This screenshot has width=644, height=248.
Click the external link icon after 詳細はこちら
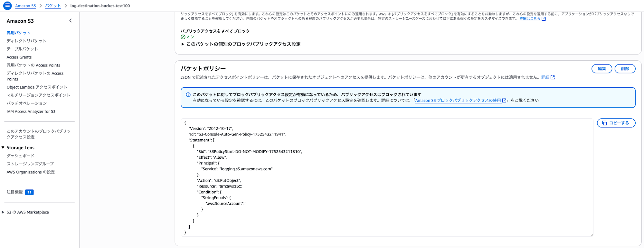point(544,19)
